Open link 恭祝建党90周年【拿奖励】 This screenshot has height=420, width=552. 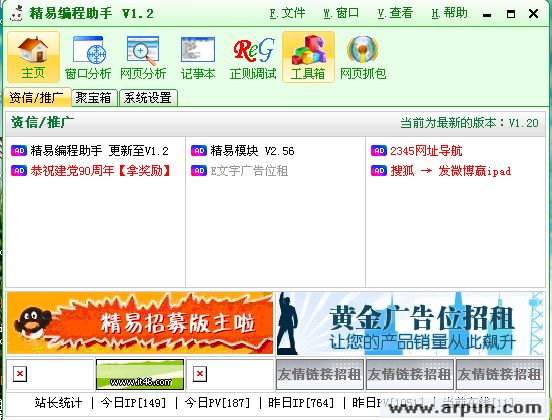point(101,171)
